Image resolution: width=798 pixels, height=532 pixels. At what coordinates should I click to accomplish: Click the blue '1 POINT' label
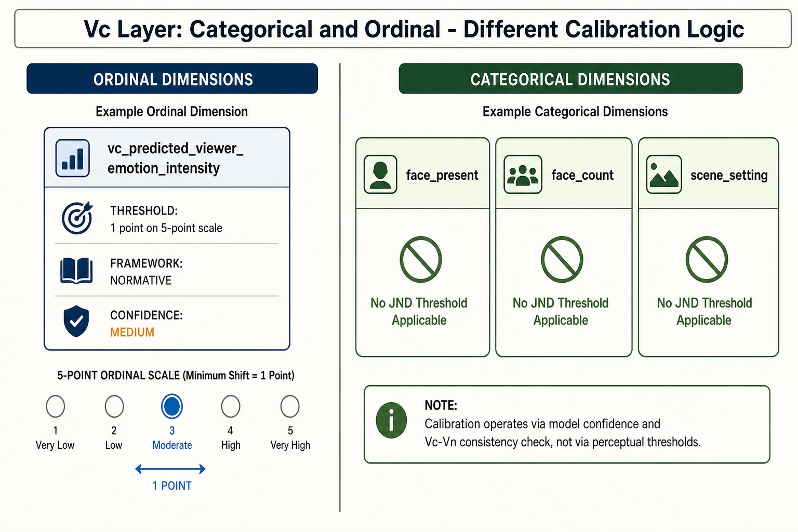(172, 486)
